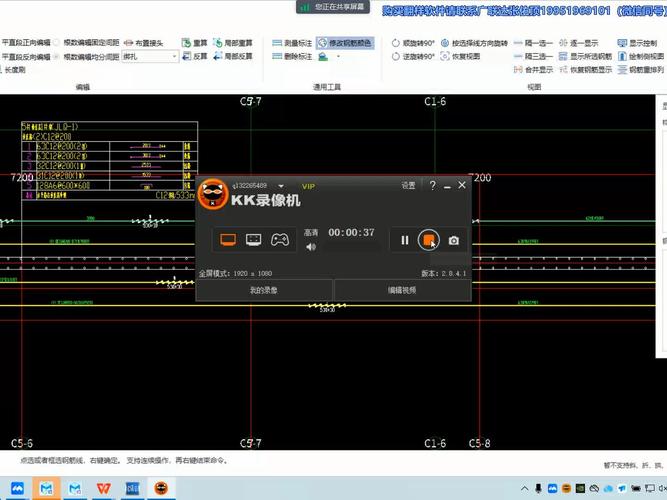The height and width of the screenshot is (500, 667).
Task: Click 布置接头 tool
Action: point(143,43)
